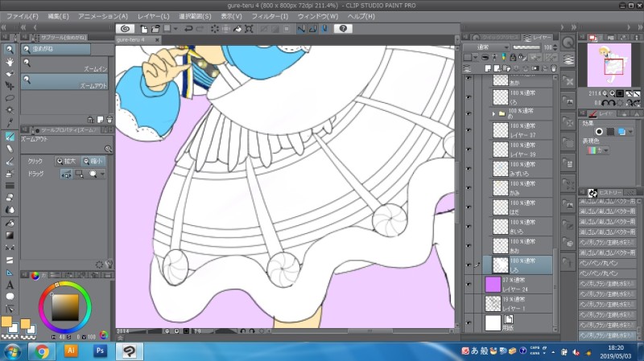
Task: Select the Text tool in toolbar
Action: coord(10,284)
